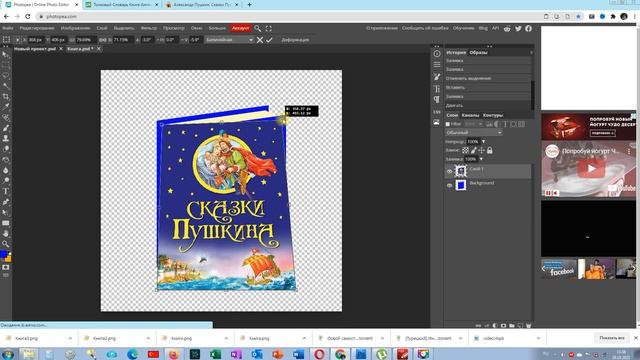Click the fullscreen icon in menu bar
640x360 pixels.
pyautogui.click(x=268, y=28)
